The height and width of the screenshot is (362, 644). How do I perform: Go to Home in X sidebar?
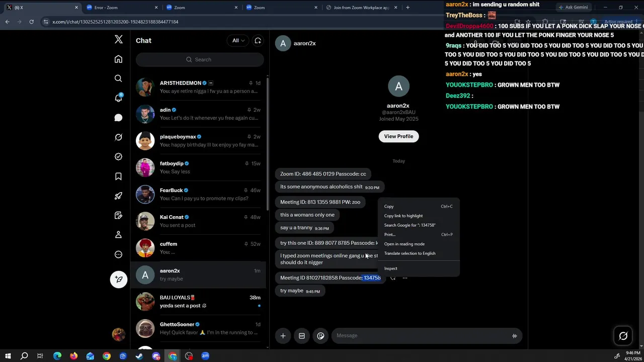(x=118, y=59)
